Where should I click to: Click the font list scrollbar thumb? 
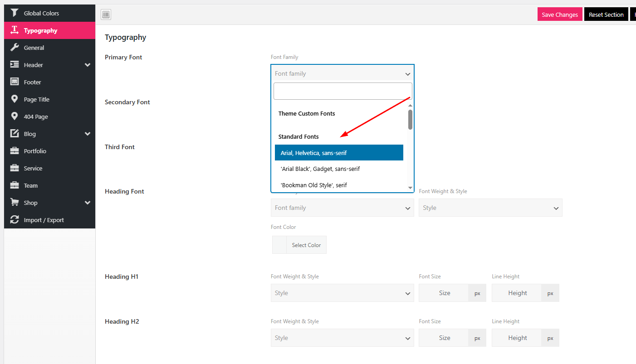[x=410, y=120]
